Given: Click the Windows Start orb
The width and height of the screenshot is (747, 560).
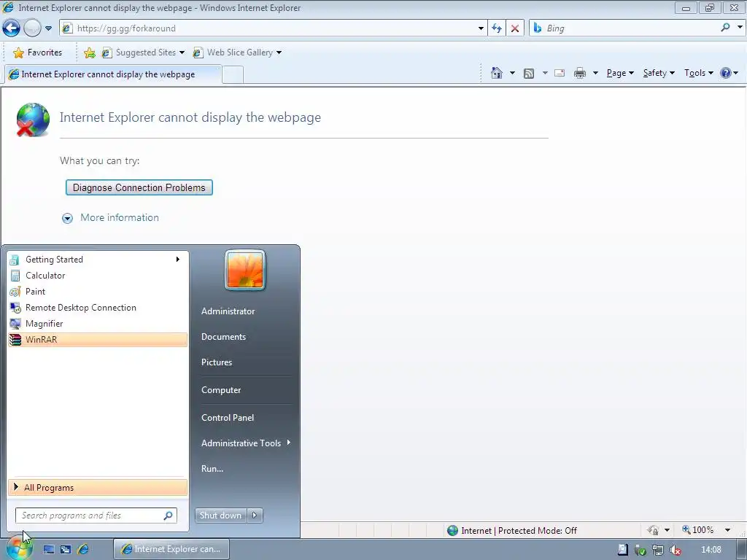Looking at the screenshot, I should coord(18,548).
